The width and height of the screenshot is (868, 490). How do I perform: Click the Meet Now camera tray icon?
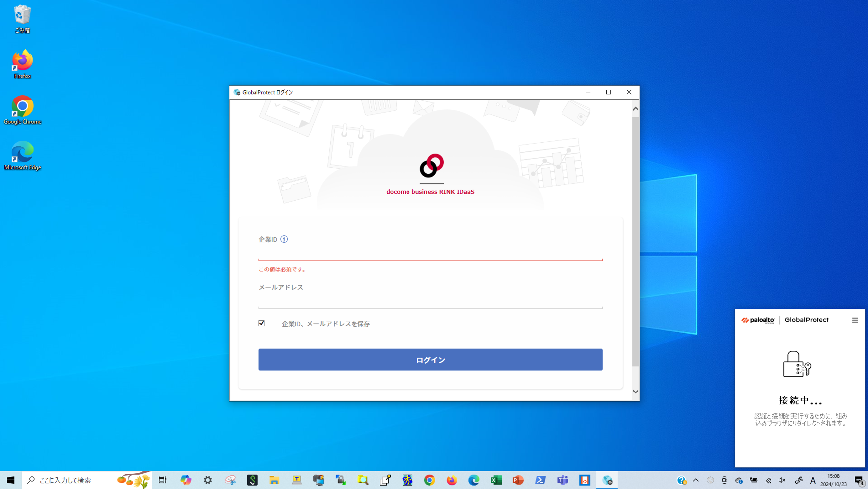point(724,480)
